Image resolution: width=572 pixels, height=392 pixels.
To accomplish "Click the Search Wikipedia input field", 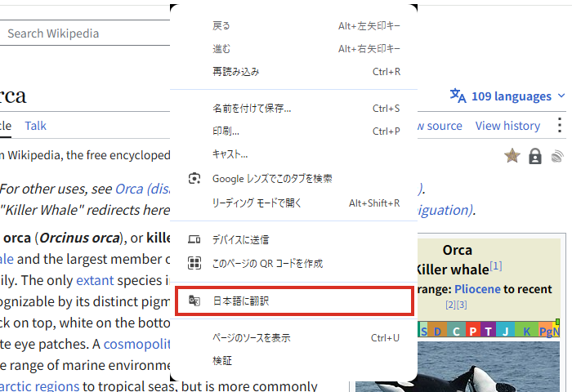I will (x=85, y=33).
